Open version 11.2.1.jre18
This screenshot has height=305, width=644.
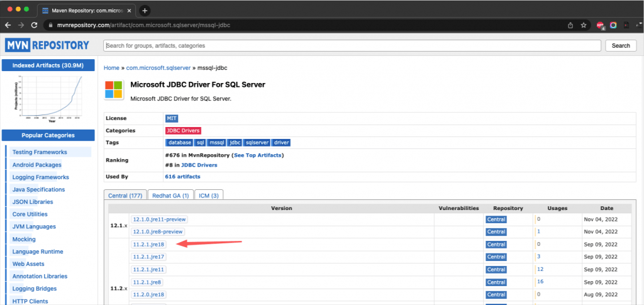[148, 244]
